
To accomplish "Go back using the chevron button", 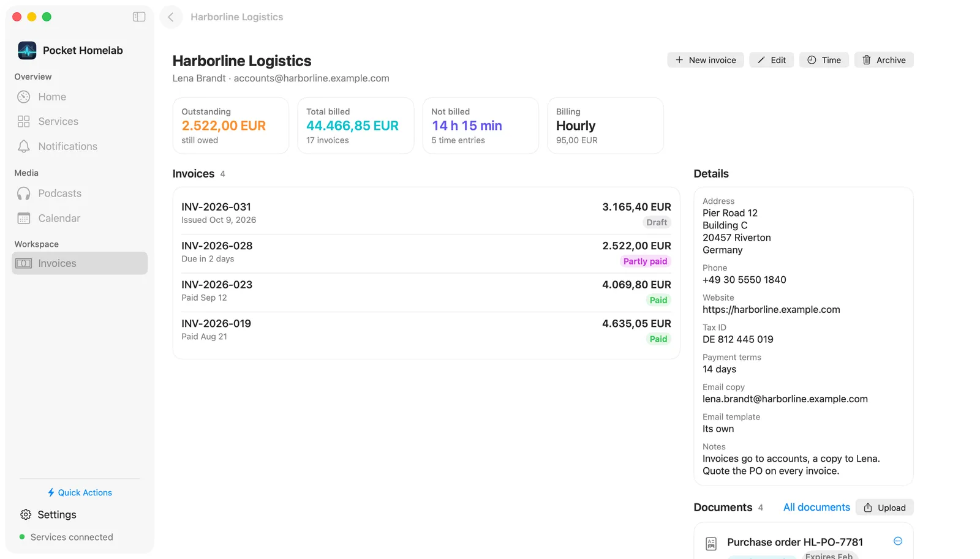I will 171,17.
